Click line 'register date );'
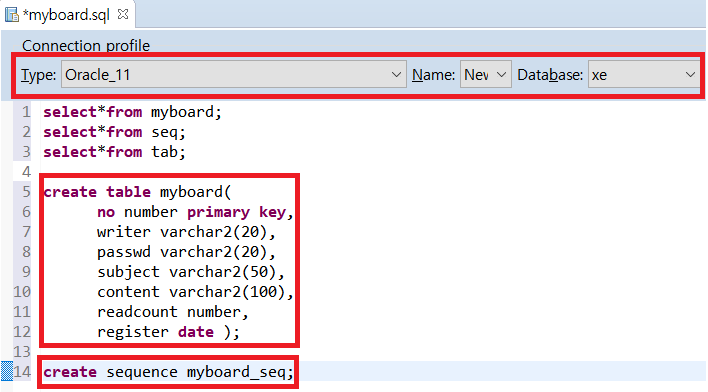Screen dimensions: 708x392 coord(168,332)
